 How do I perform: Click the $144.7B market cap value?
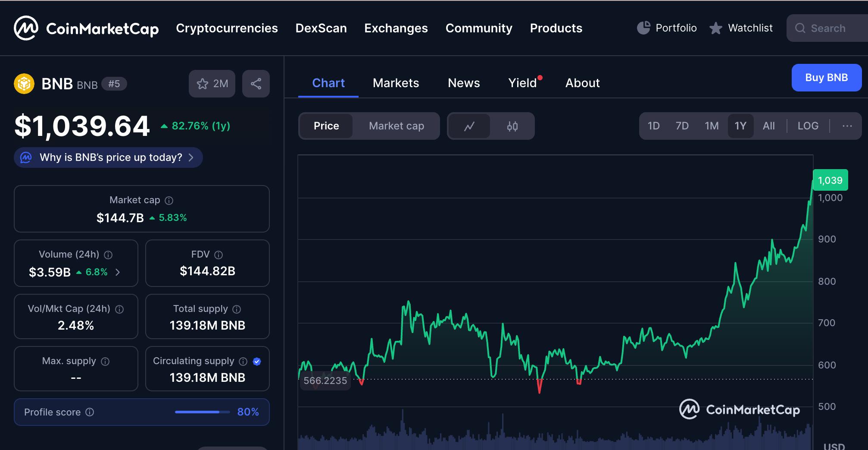pos(120,218)
